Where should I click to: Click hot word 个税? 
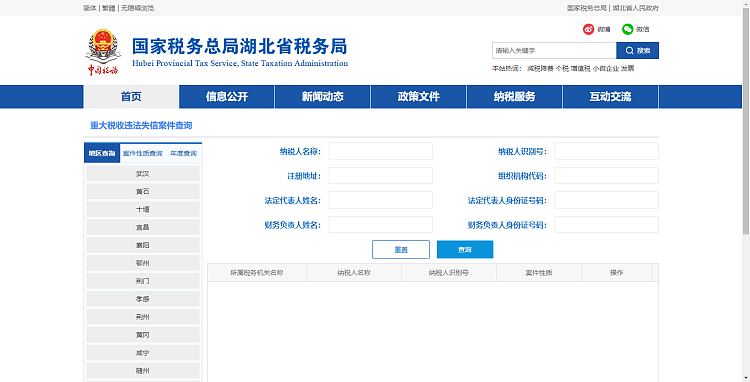562,68
